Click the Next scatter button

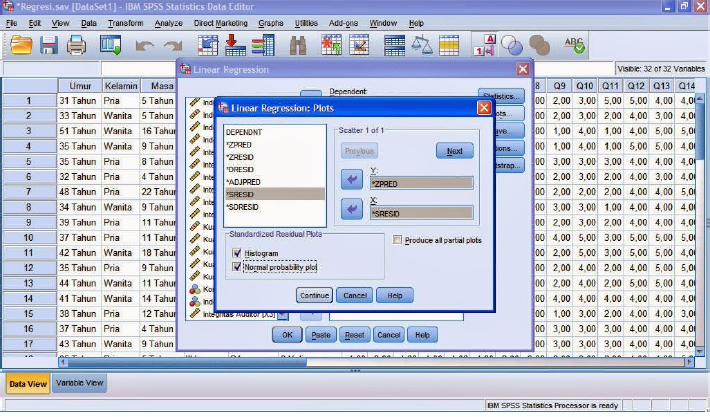[454, 151]
